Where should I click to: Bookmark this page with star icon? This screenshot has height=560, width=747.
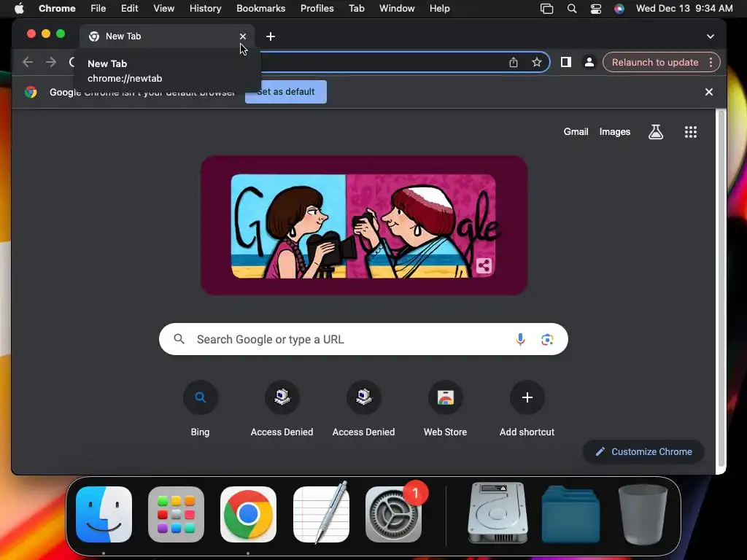(537, 63)
